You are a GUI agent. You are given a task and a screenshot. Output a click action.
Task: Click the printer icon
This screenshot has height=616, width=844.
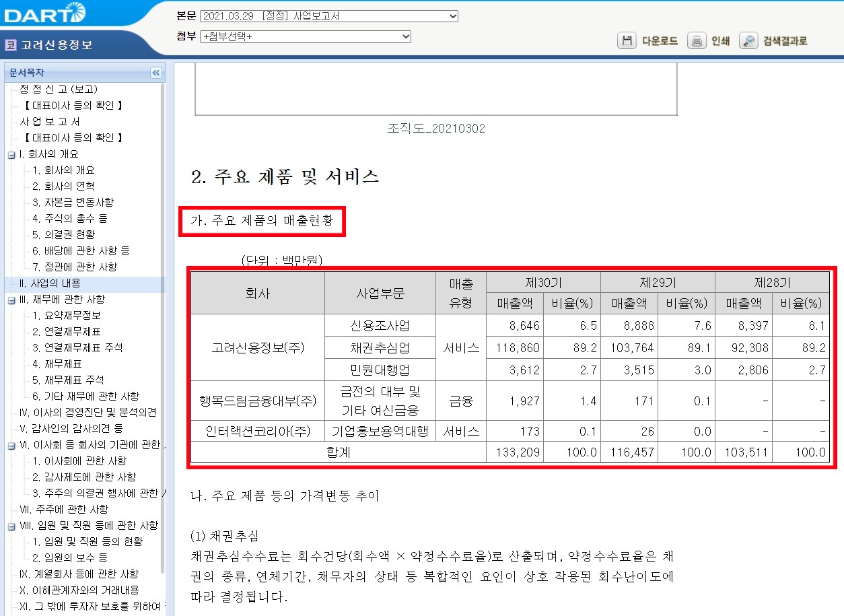coord(697,40)
